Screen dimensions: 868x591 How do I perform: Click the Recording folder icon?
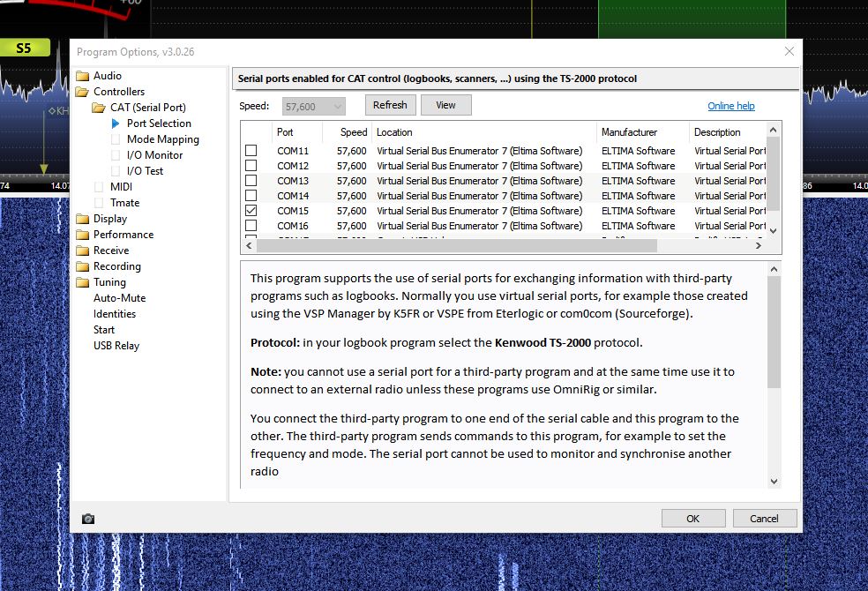coord(83,266)
